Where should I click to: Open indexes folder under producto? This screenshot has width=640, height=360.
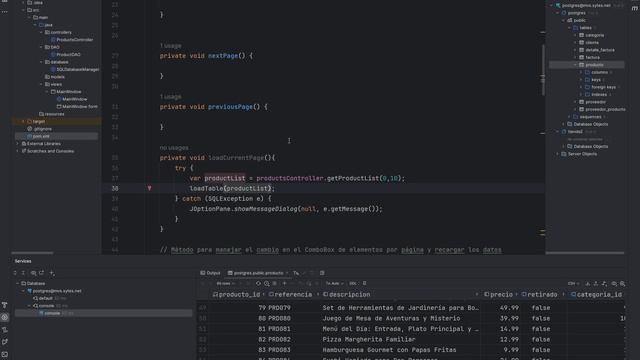point(596,94)
